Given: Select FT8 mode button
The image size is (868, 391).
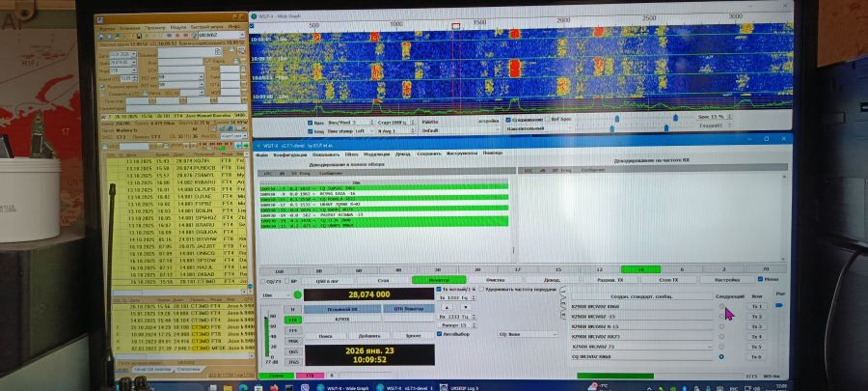Looking at the screenshot, I should (x=293, y=319).
